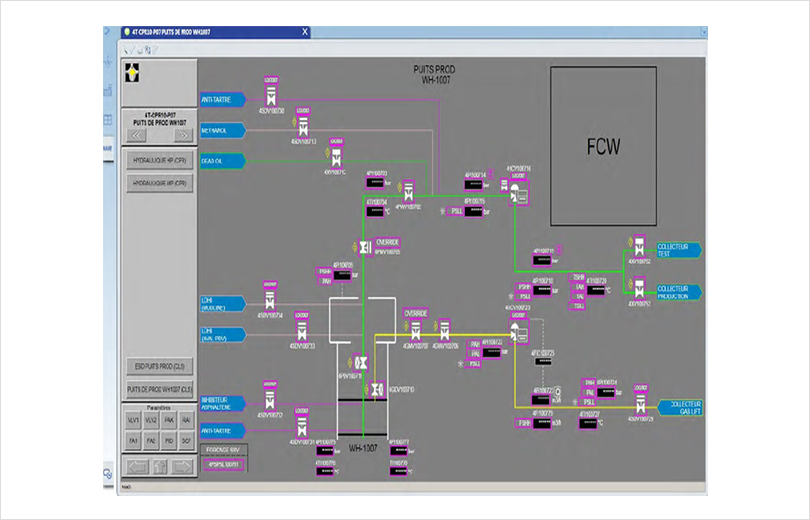The image size is (810, 520).
Task: Click the 'PUITS PROD WH-1007' title text
Action: coord(434,74)
